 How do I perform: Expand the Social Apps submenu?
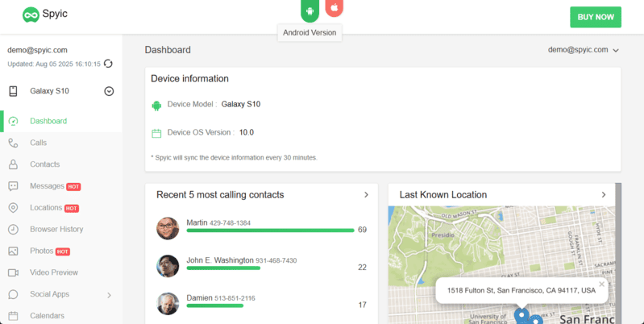coord(109,295)
